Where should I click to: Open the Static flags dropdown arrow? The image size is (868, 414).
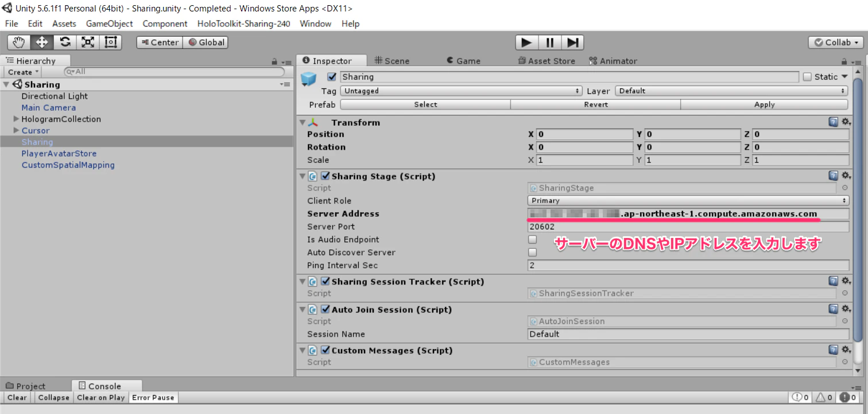[x=844, y=77]
